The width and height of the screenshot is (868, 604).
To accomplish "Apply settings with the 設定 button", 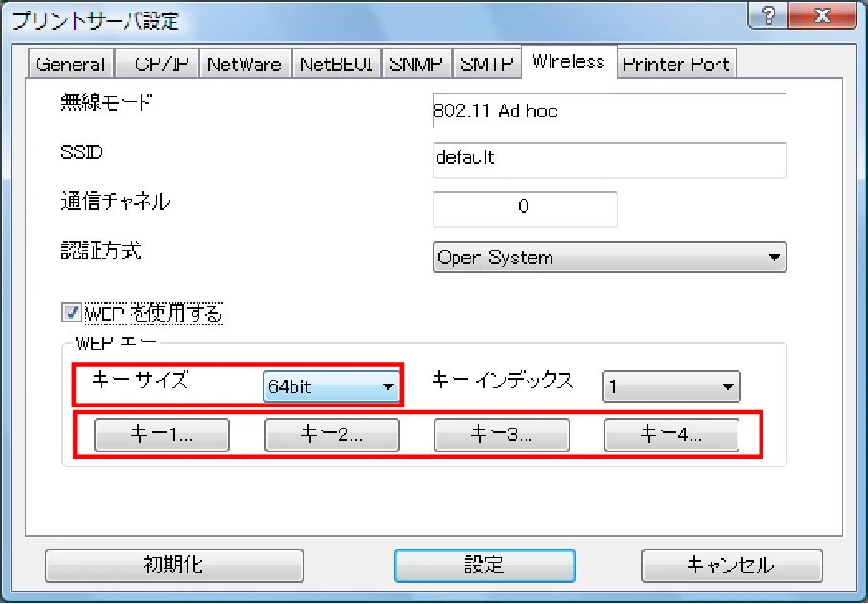I will pyautogui.click(x=485, y=566).
